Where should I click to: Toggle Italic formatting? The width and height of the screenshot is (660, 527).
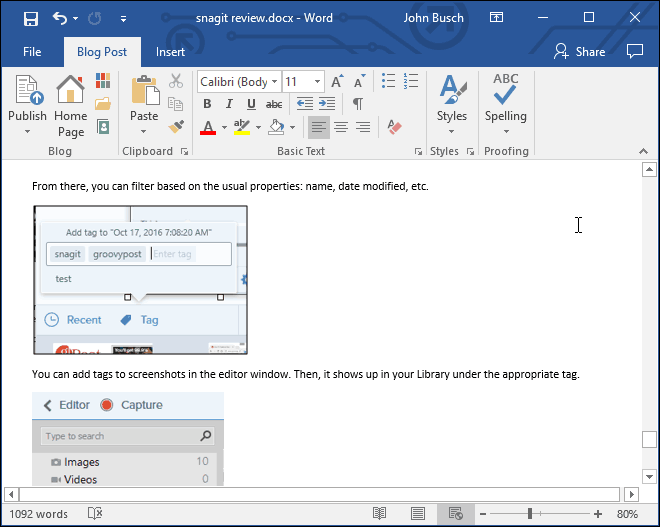[229, 104]
